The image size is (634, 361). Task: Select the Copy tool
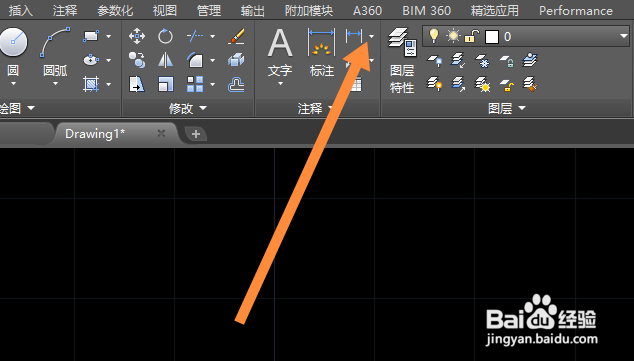pos(137,60)
